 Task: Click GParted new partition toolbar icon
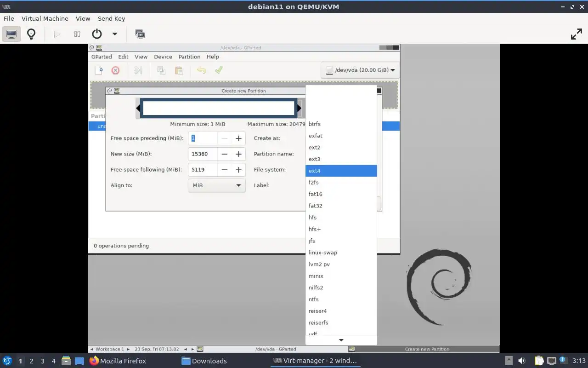point(99,70)
